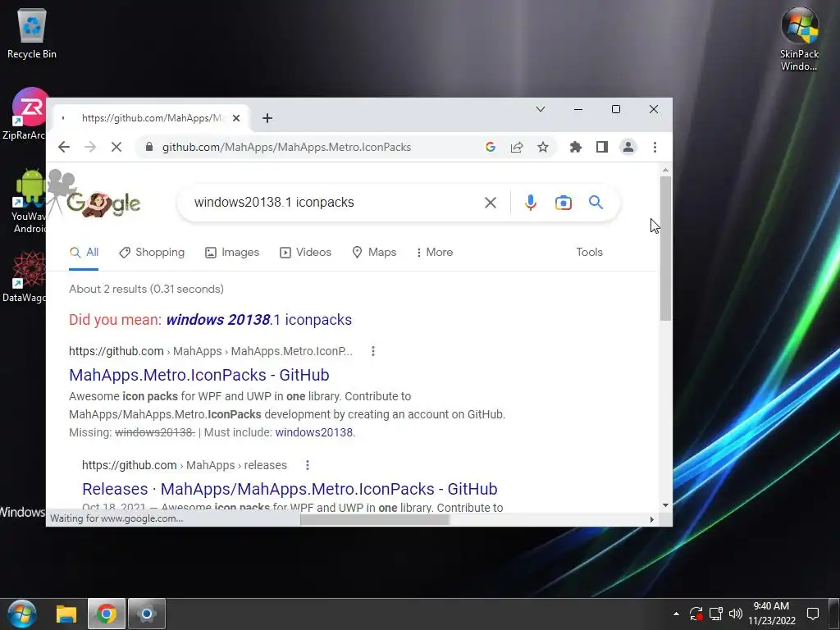Switch to Images results
This screenshot has height=630, width=840.
[x=232, y=253]
